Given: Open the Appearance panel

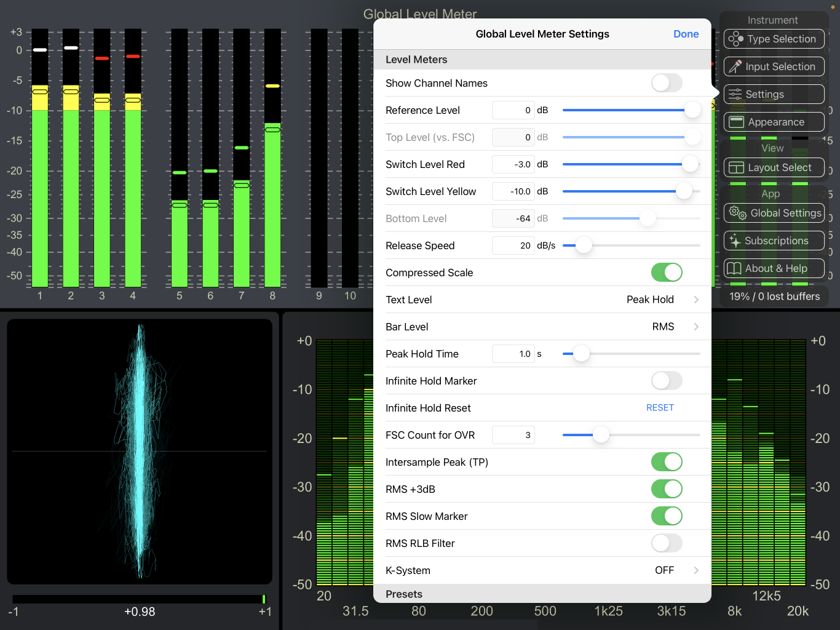Looking at the screenshot, I should point(774,122).
